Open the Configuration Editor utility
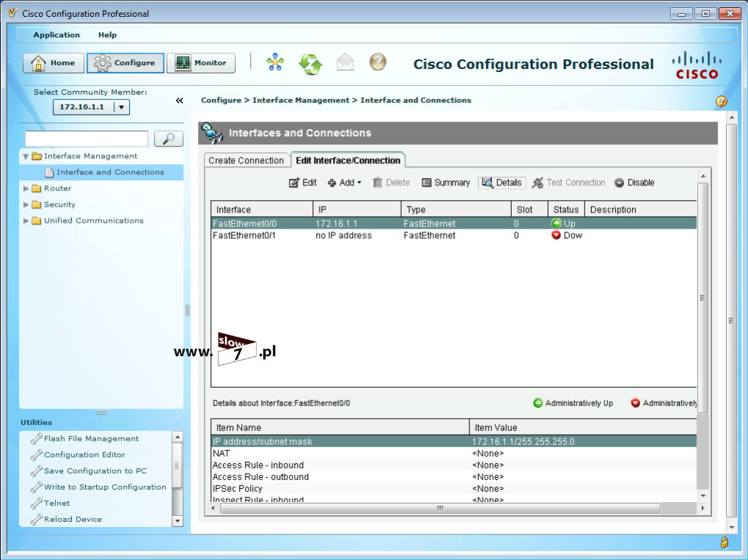Image resolution: width=748 pixels, height=560 pixels. click(x=84, y=454)
